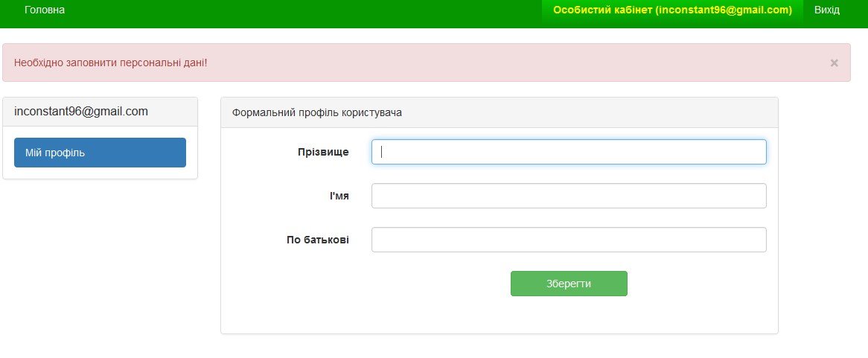
Task: Click the inconstant96@gmail.com sidebar heading
Action: pyautogui.click(x=81, y=112)
